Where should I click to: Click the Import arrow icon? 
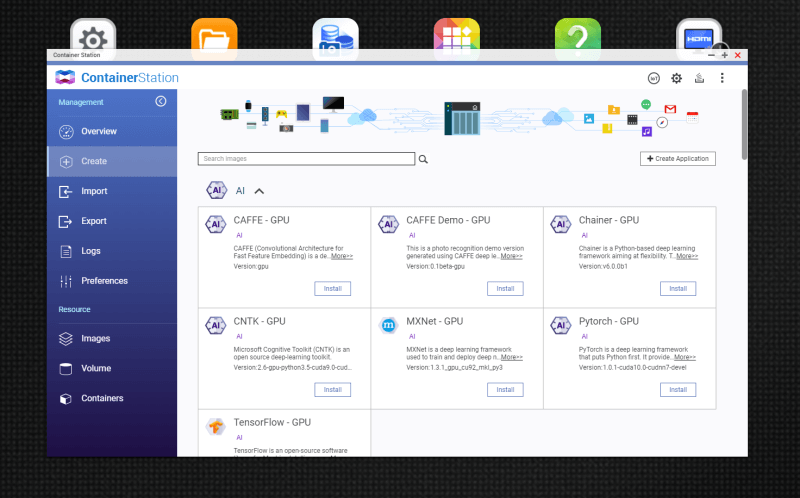click(x=65, y=191)
